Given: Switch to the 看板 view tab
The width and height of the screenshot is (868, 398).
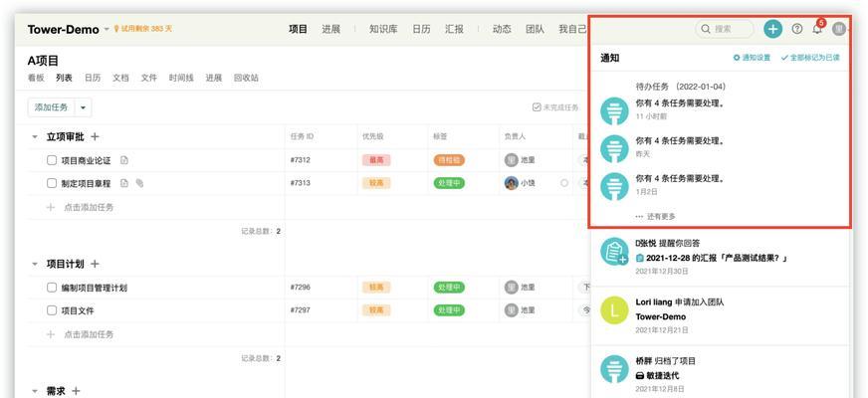Looking at the screenshot, I should (x=36, y=78).
